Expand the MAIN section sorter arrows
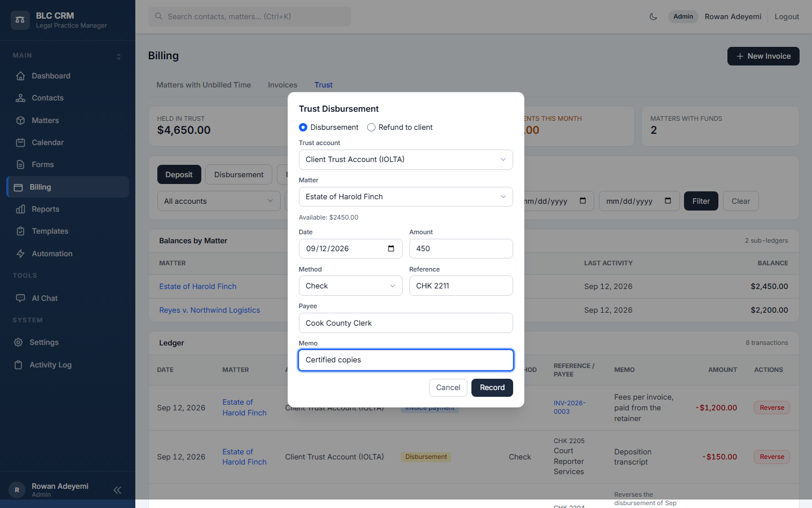 pyautogui.click(x=118, y=56)
